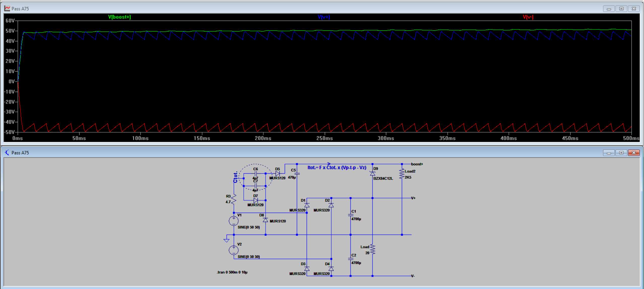Click the D2 rectifier diode symbol
644x289 pixels.
pos(331,205)
